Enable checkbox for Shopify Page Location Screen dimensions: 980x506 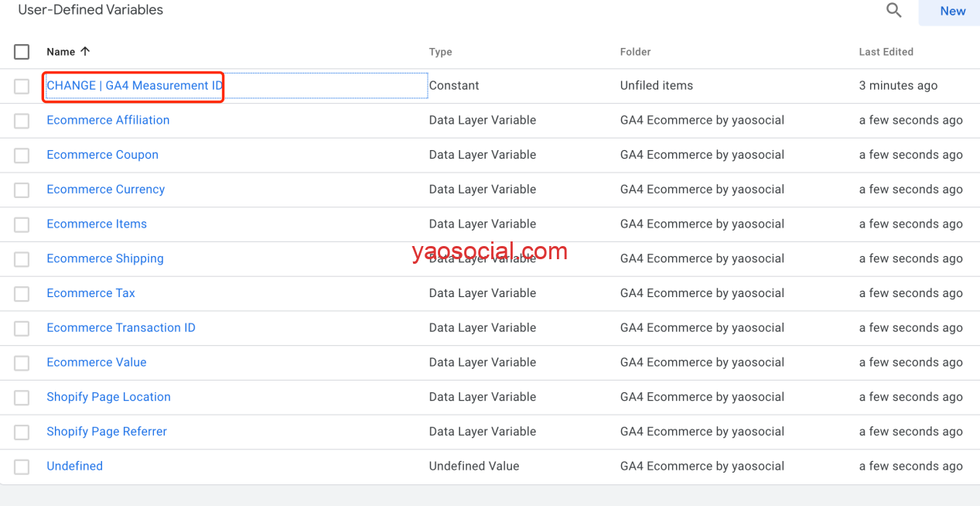(x=22, y=398)
